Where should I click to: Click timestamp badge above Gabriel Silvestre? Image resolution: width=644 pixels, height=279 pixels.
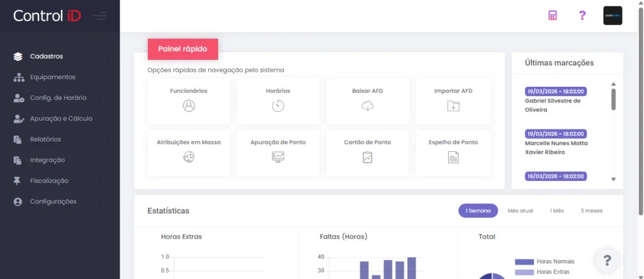(x=556, y=91)
